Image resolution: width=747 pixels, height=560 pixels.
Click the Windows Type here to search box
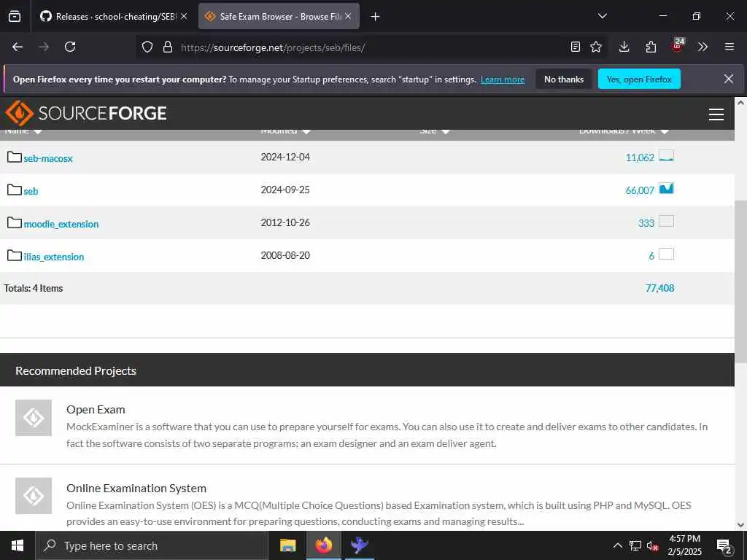[x=152, y=545]
